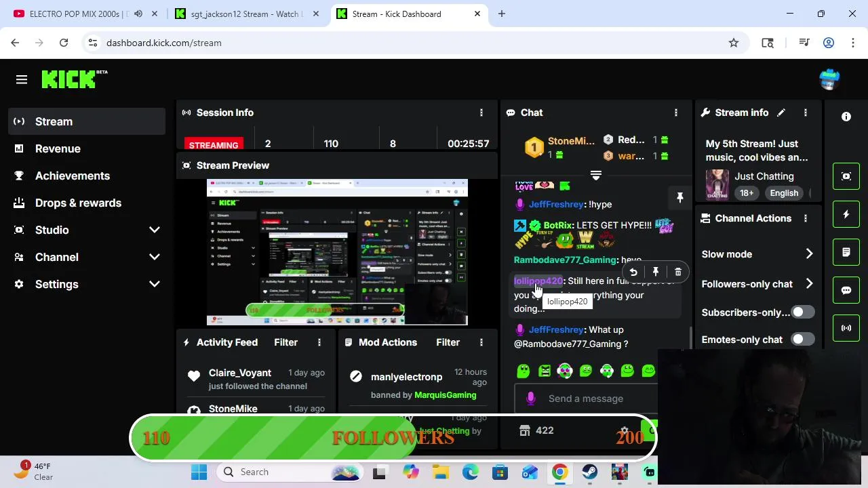Mute the ELECTRO POP MIX browser tab

click(138, 14)
